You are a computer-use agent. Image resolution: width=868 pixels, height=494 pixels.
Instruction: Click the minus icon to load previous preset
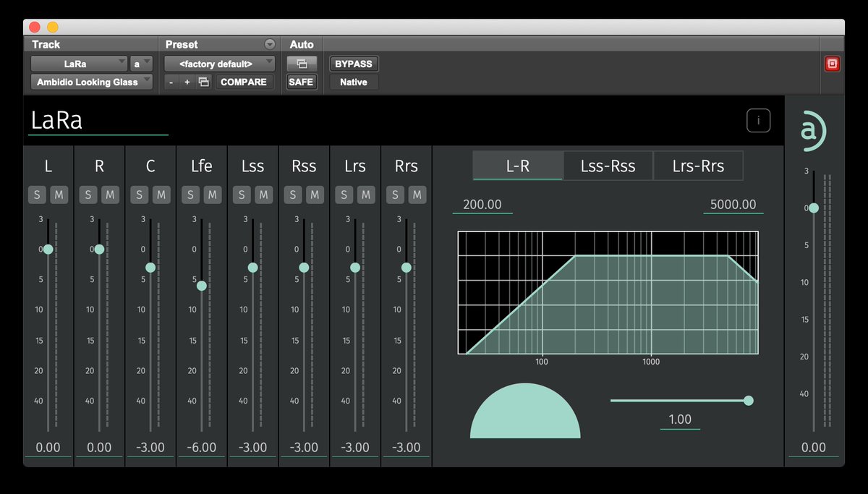[171, 82]
